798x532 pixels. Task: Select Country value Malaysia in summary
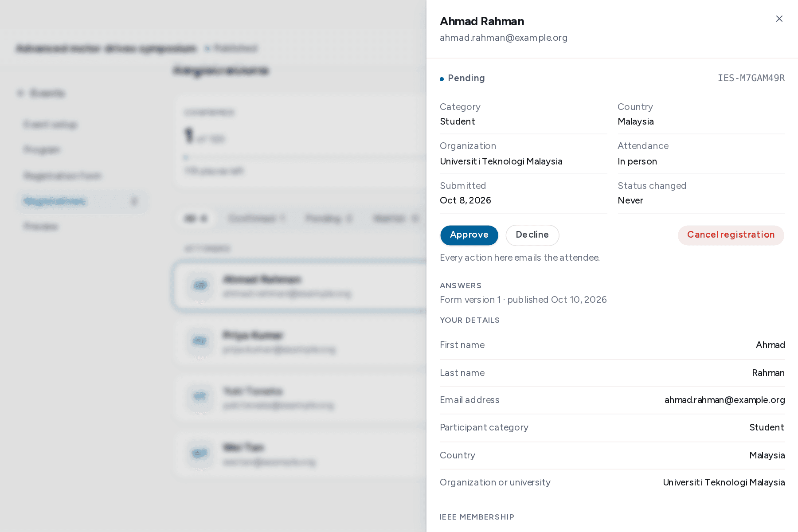635,121
